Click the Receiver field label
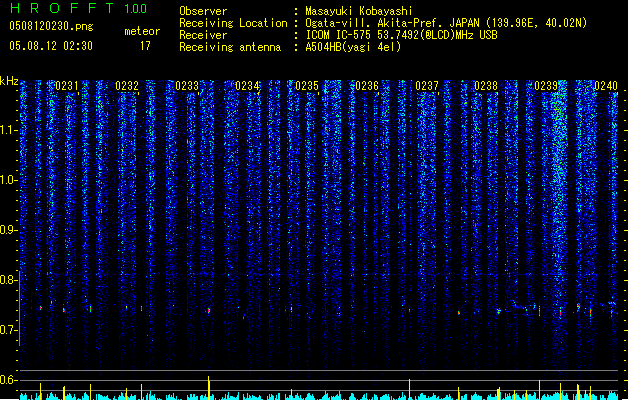Image resolution: width=629 pixels, height=400 pixels. (x=203, y=35)
